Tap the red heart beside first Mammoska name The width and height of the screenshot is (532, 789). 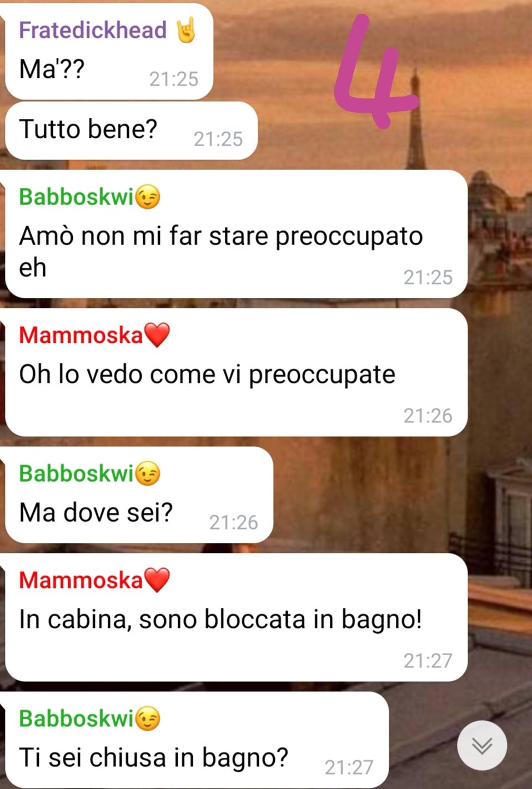[x=157, y=336]
